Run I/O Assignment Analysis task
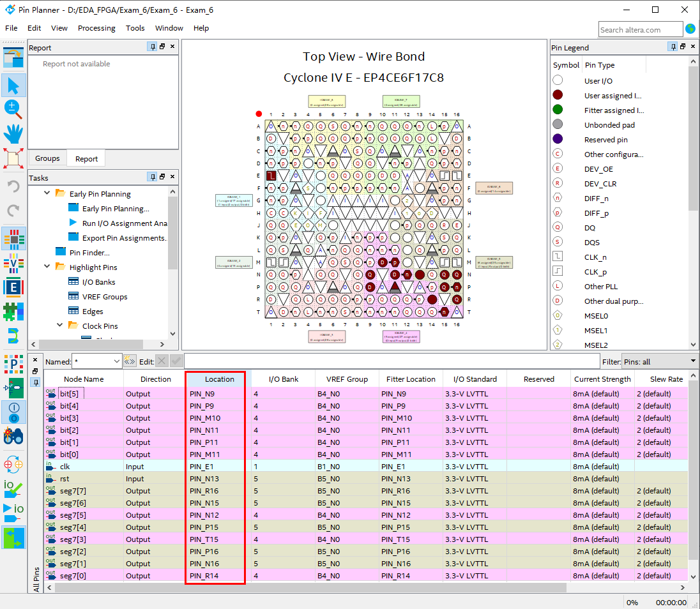 [125, 223]
